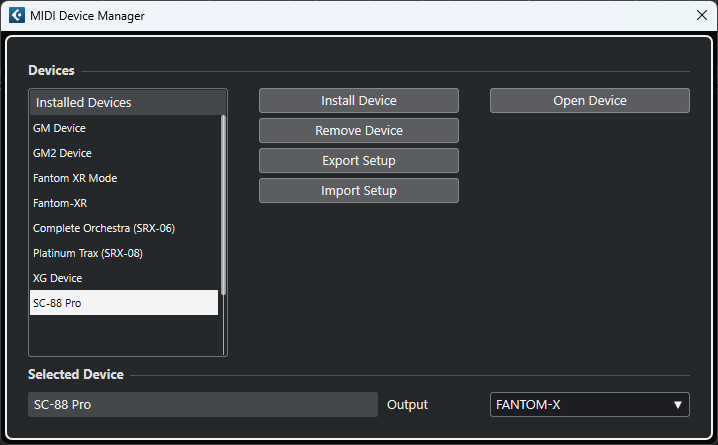Select Complete Orchestra (SRX-06) device
Image resolution: width=718 pixels, height=445 pixels.
[x=124, y=228]
